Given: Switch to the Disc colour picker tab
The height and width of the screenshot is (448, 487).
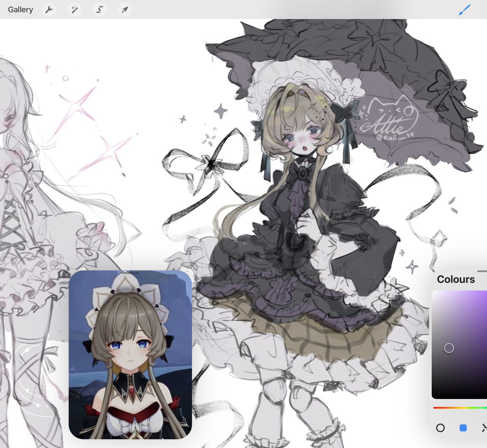Looking at the screenshot, I should point(440,428).
